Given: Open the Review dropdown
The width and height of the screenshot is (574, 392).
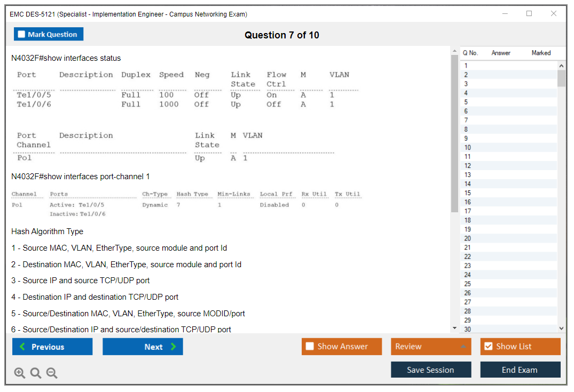Looking at the screenshot, I should [430, 347].
